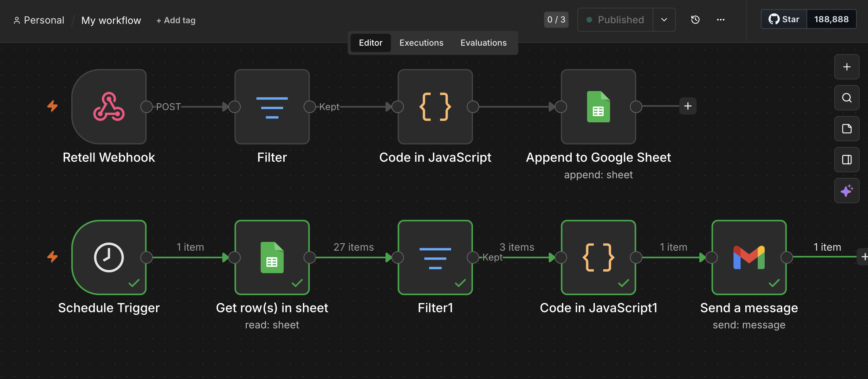This screenshot has width=868, height=379.
Task: Open the Append to Google Sheet node
Action: pyautogui.click(x=598, y=107)
